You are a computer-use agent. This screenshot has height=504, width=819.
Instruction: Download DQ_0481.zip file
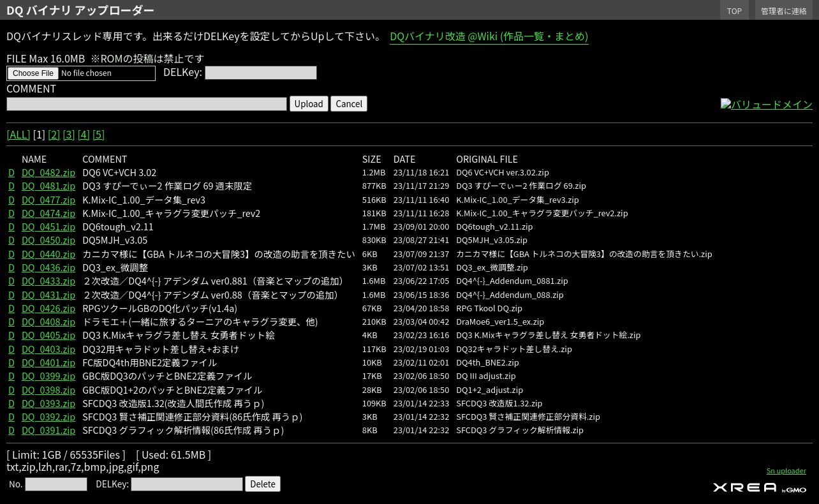click(48, 186)
